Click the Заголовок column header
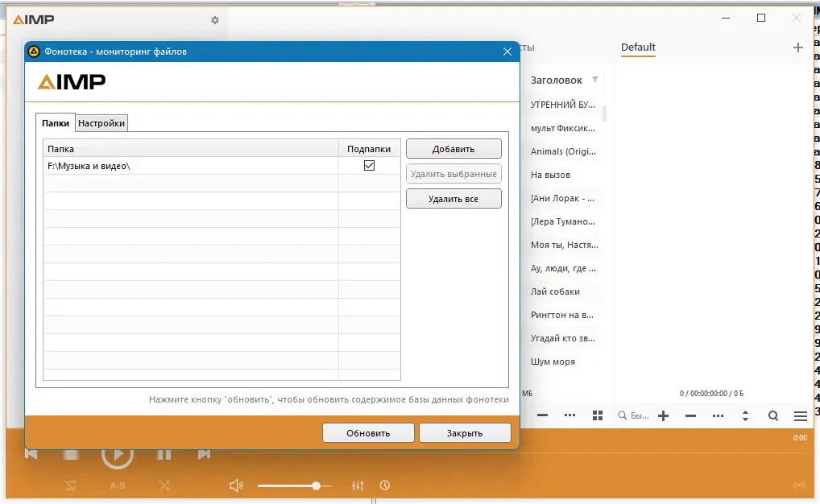 [x=557, y=80]
